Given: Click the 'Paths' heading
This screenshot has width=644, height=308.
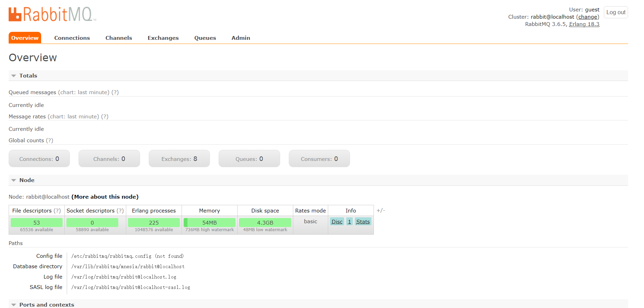Looking at the screenshot, I should pyautogui.click(x=16, y=243).
